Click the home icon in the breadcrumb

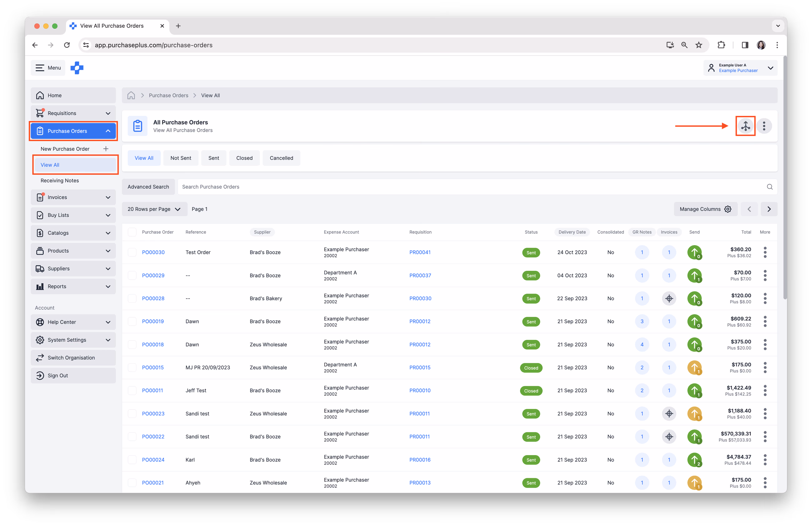[x=131, y=95]
